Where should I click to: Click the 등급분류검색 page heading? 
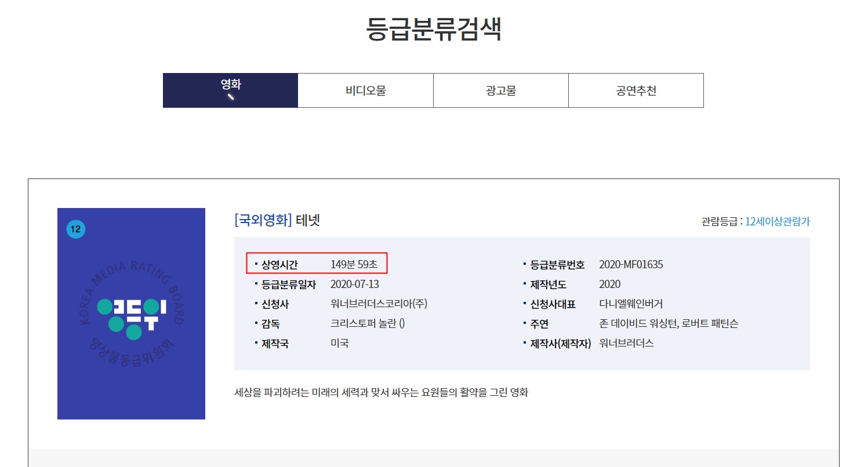pos(434,29)
